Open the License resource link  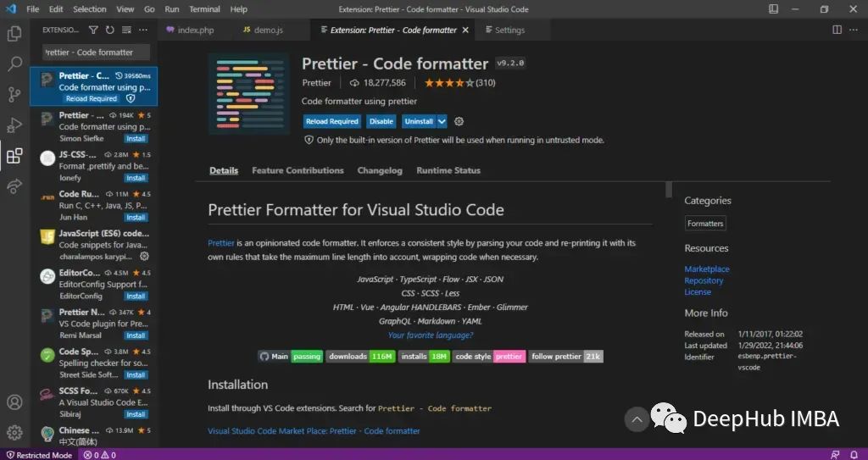(x=698, y=291)
